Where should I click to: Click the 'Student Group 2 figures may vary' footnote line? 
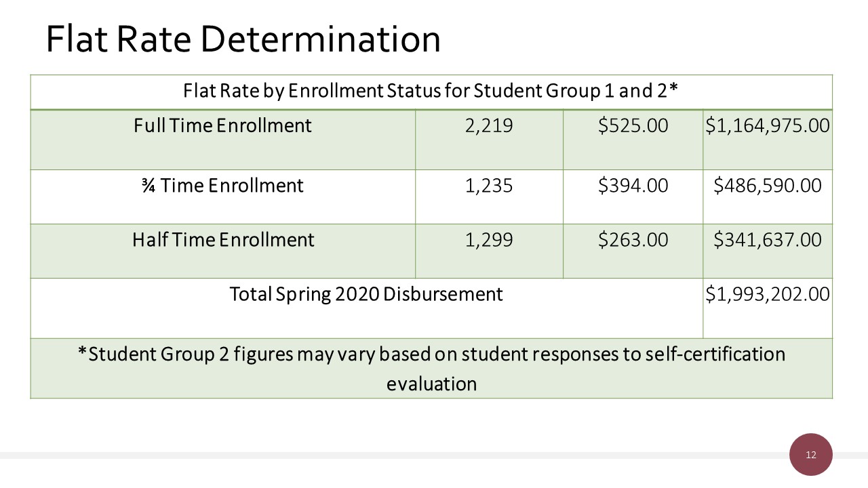431,354
